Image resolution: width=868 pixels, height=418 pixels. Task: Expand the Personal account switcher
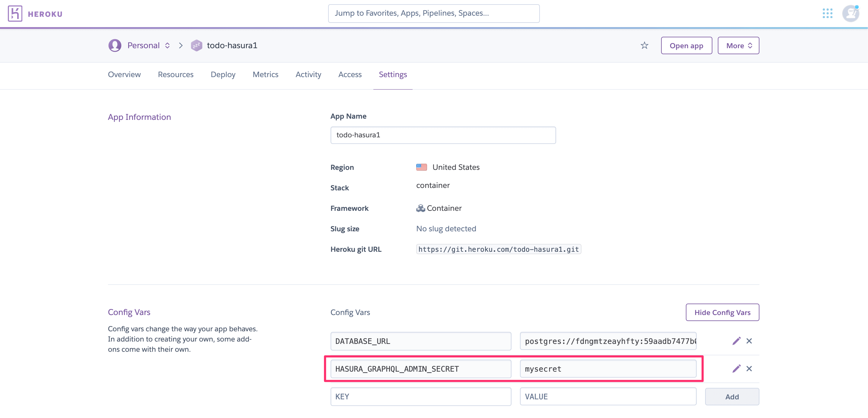click(148, 45)
